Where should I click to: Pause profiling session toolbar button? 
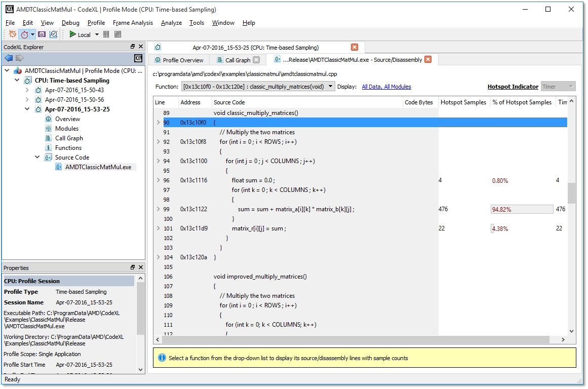pyautogui.click(x=106, y=34)
